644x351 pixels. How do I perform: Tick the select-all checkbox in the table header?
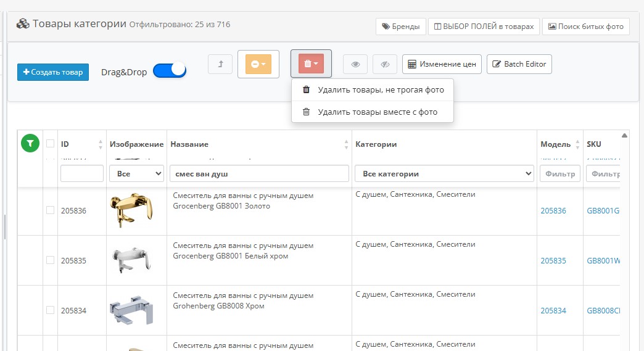(x=51, y=144)
